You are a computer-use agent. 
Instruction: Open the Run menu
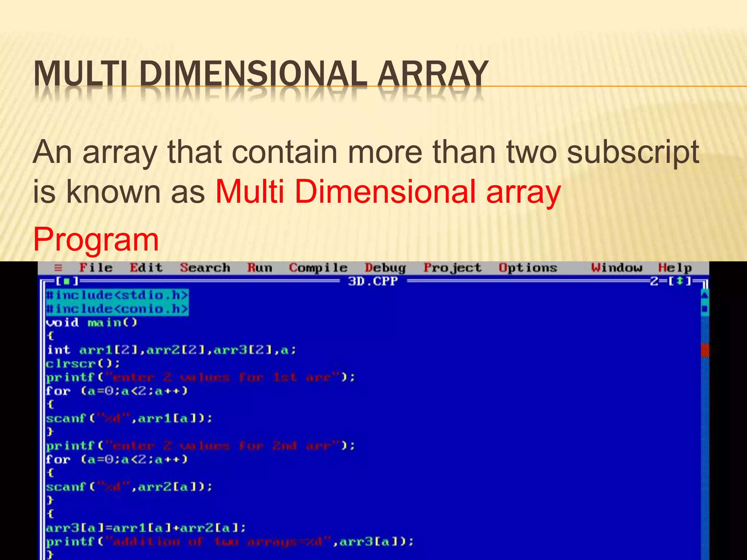pos(260,268)
